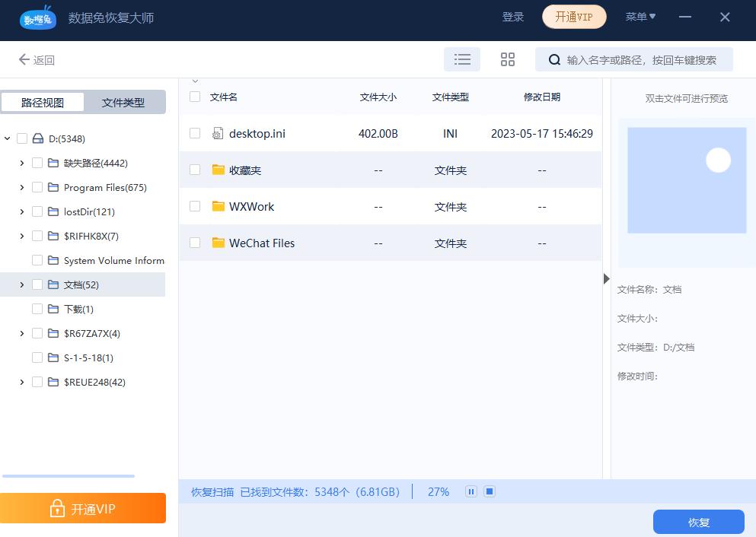The height and width of the screenshot is (537, 756).
Task: Switch to list view layout
Action: tap(462, 59)
